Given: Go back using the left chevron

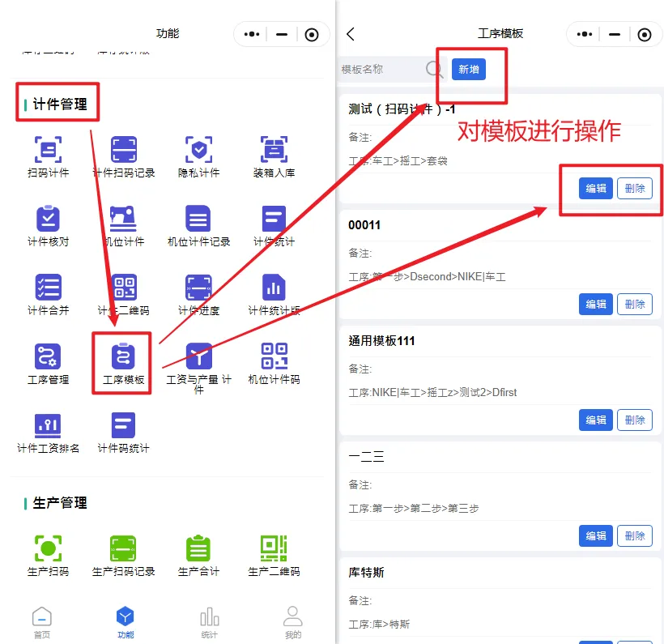Looking at the screenshot, I should [351, 34].
